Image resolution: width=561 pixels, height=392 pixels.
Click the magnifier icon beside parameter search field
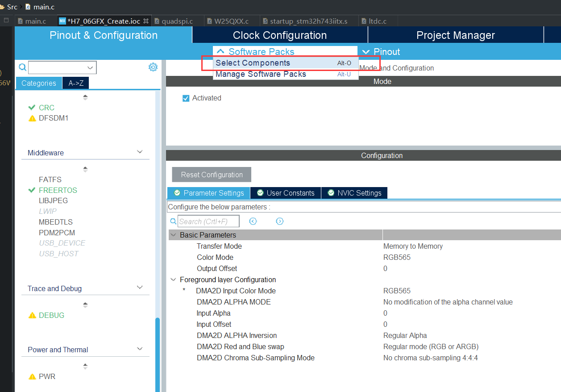click(x=174, y=221)
